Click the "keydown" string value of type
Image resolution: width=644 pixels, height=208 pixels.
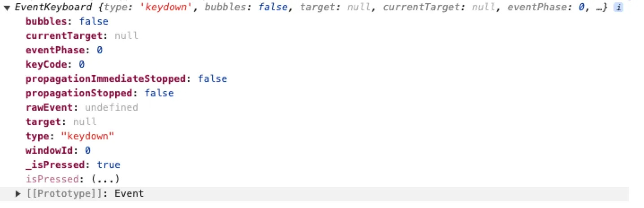(88, 136)
